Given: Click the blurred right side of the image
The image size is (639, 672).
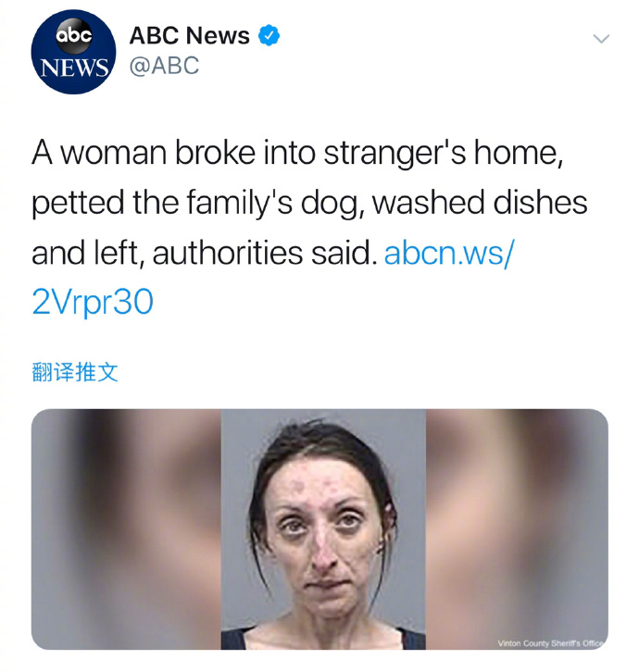Looking at the screenshot, I should tap(517, 529).
